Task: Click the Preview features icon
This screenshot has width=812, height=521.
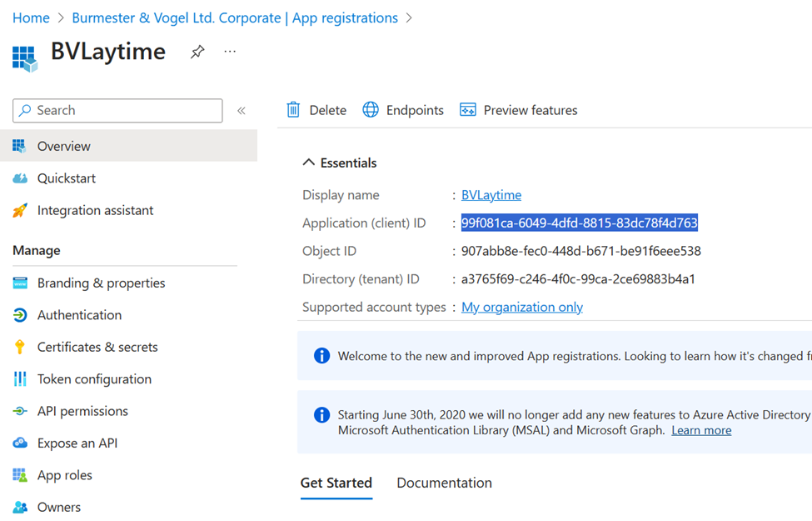Action: point(467,110)
